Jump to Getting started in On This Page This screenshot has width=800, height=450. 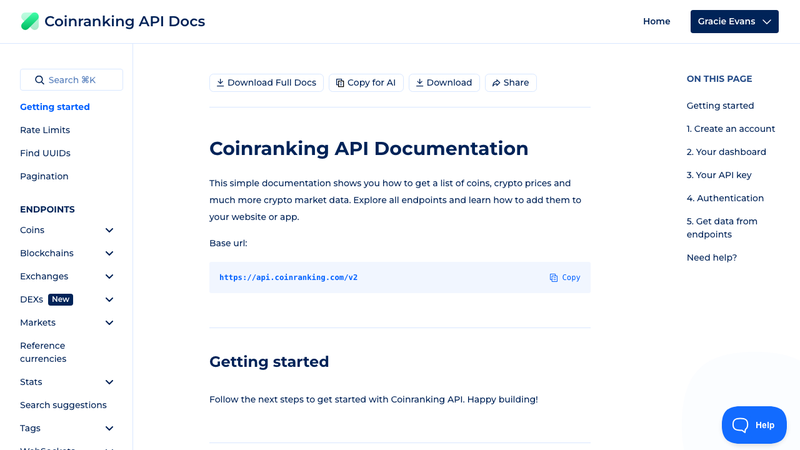[720, 106]
